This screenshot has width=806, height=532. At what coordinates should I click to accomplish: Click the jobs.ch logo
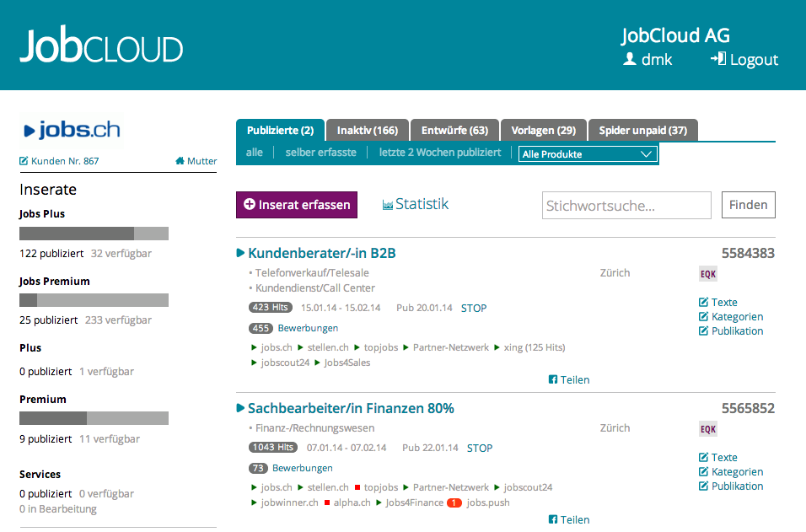tap(72, 130)
